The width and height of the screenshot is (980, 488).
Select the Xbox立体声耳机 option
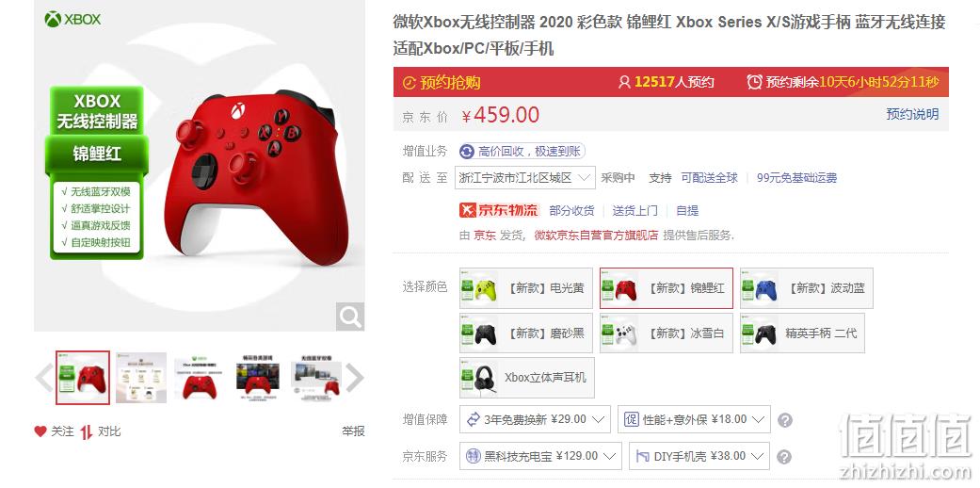[527, 378]
